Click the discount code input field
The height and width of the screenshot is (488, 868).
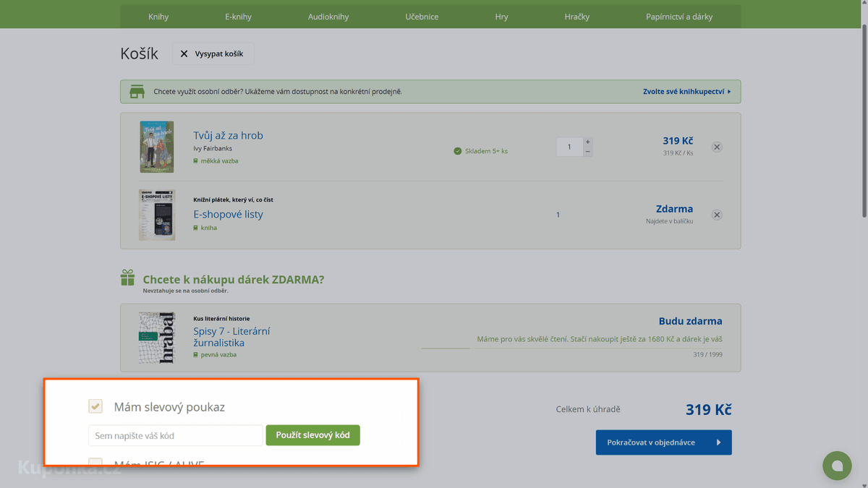175,435
